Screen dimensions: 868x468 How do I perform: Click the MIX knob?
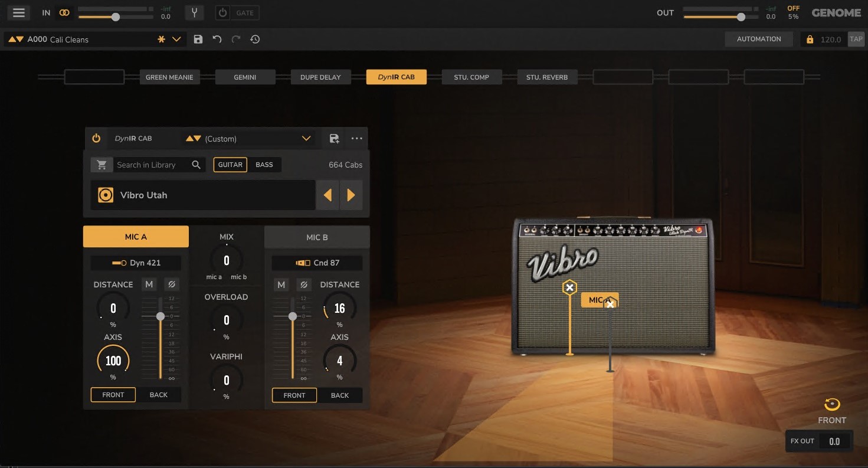226,260
